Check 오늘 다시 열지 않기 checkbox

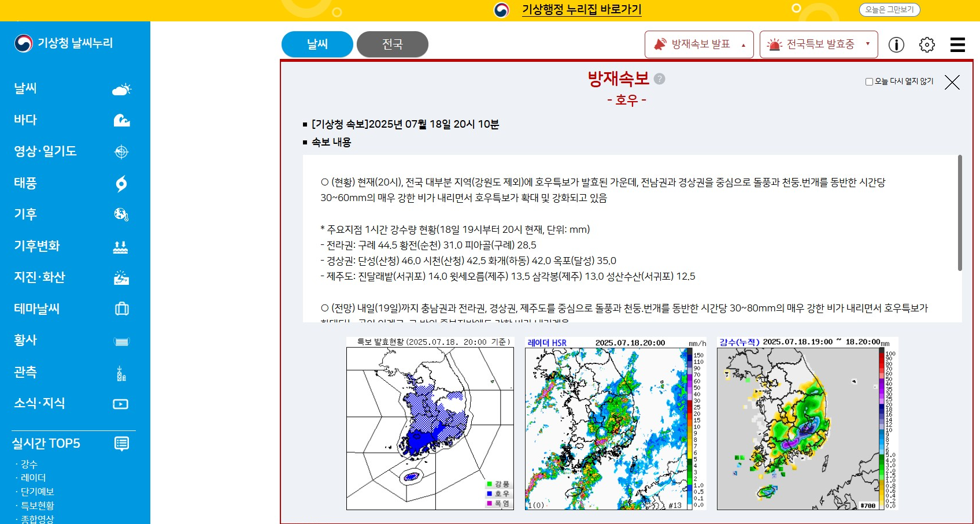[x=869, y=81]
